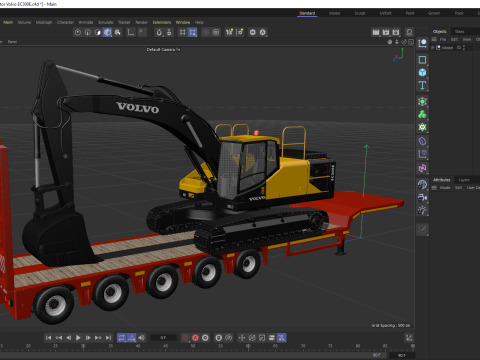Add a Text object with the T icon
The width and height of the screenshot is (480, 360).
click(422, 85)
